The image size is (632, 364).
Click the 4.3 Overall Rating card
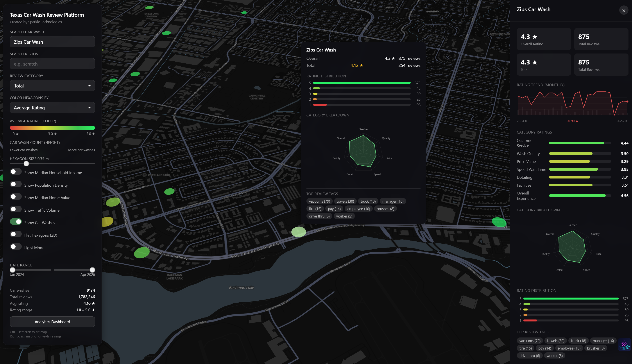[x=544, y=39]
